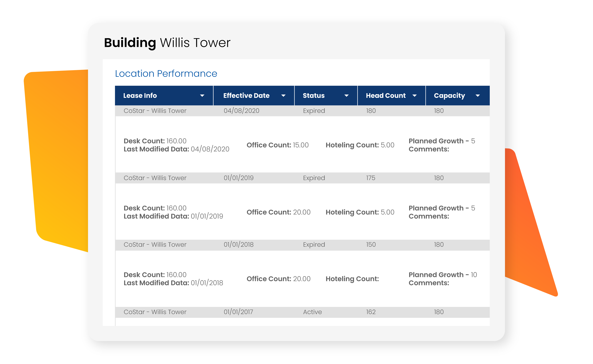Click head count value 162
Screen dimensions: 593x364
click(x=371, y=312)
